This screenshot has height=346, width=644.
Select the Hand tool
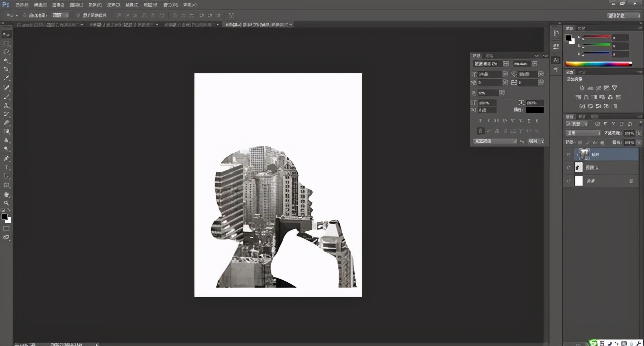click(x=6, y=194)
